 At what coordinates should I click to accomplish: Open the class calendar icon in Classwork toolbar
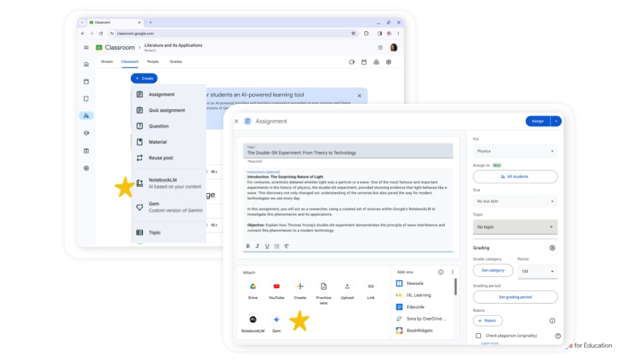click(x=364, y=62)
